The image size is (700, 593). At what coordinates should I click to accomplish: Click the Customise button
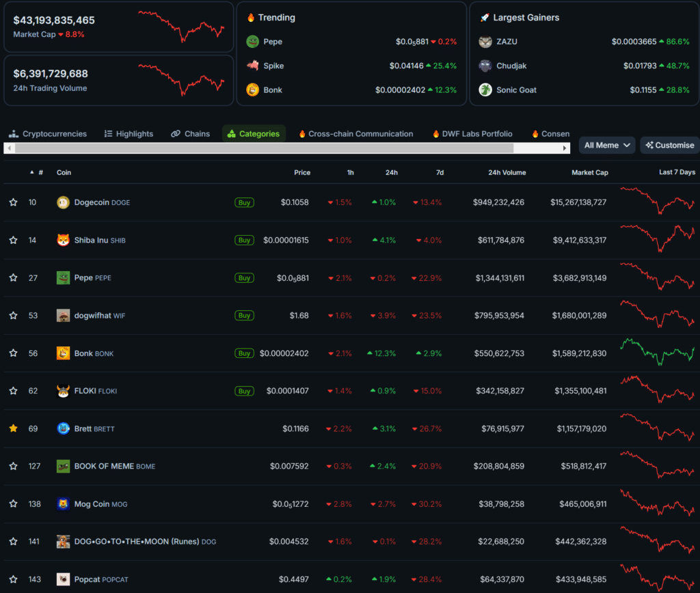tap(670, 145)
